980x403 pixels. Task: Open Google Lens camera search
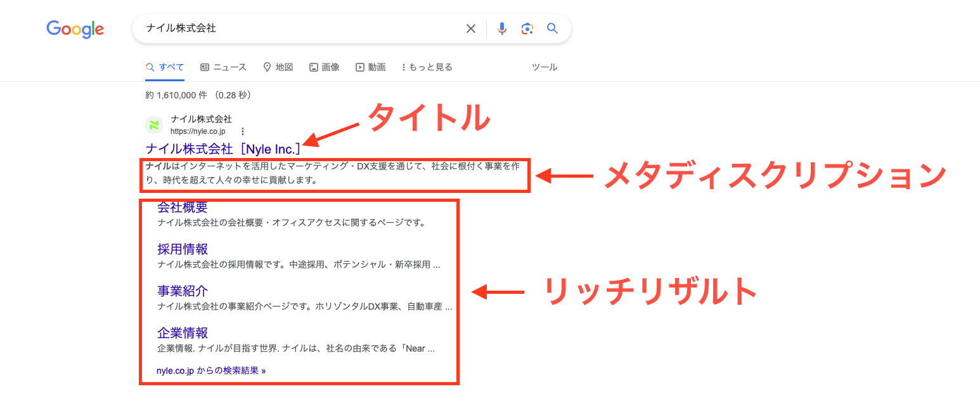[527, 29]
